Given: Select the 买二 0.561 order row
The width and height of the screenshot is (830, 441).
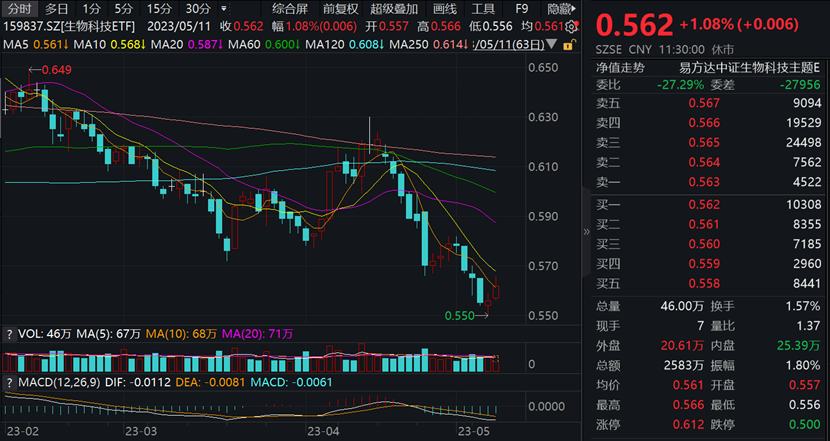Looking at the screenshot, I should (x=708, y=224).
